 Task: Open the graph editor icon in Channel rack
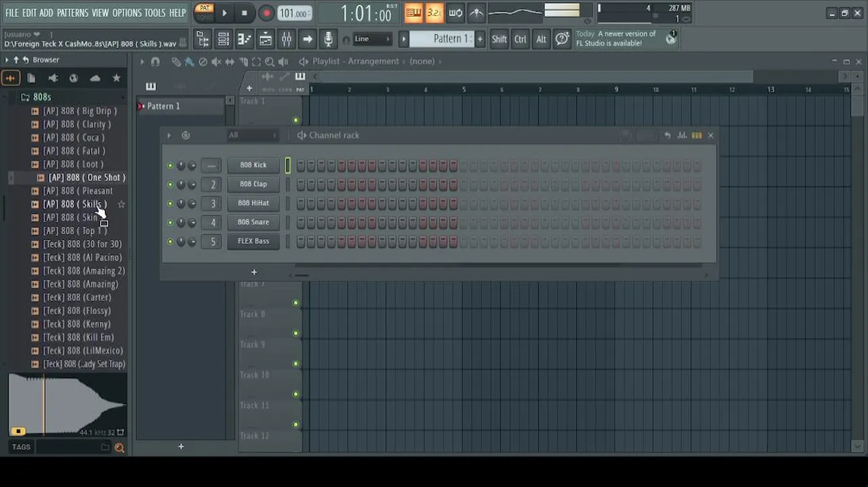pyautogui.click(x=682, y=135)
